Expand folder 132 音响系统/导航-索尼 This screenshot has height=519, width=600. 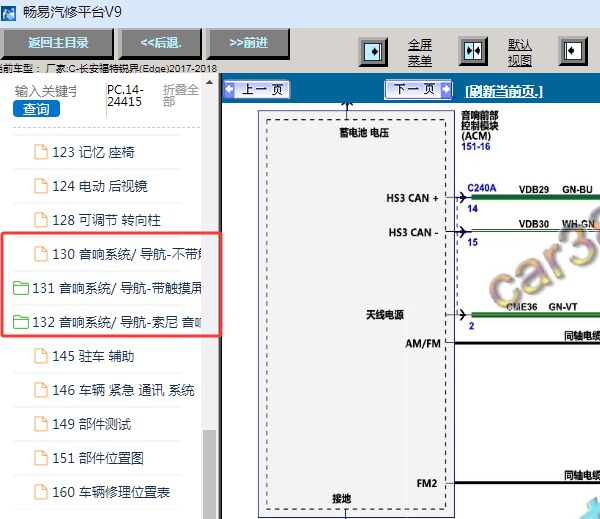(x=117, y=322)
